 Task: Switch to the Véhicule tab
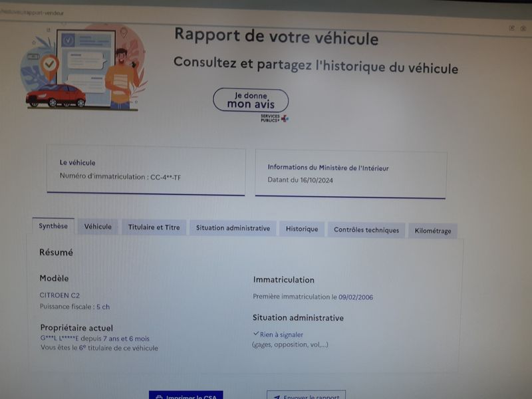point(98,227)
